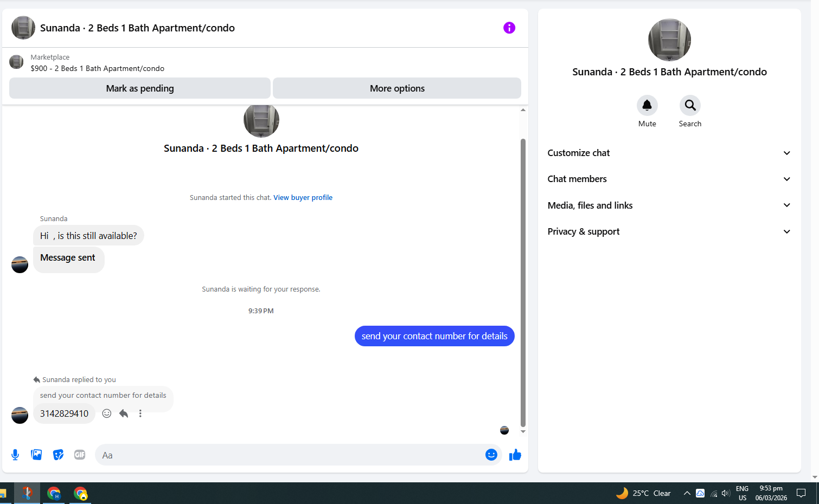The image size is (819, 504).
Task: Open Marketplace listing thumbnail under header
Action: [x=16, y=62]
